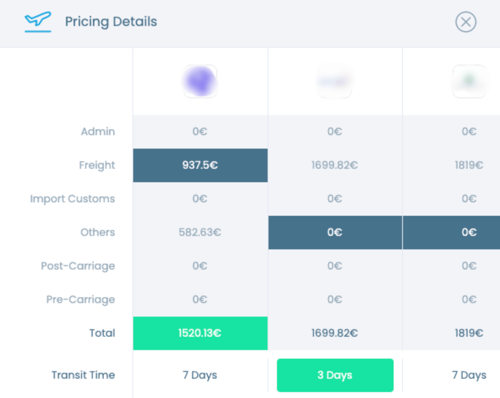The width and height of the screenshot is (500, 398).
Task: Click the 1819€ total value
Action: coord(469,333)
